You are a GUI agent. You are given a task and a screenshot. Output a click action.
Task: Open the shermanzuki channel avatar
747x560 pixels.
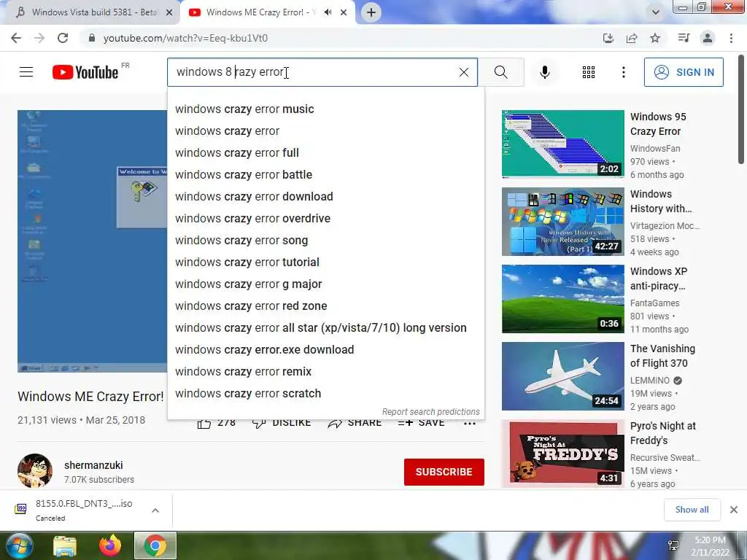(x=35, y=471)
